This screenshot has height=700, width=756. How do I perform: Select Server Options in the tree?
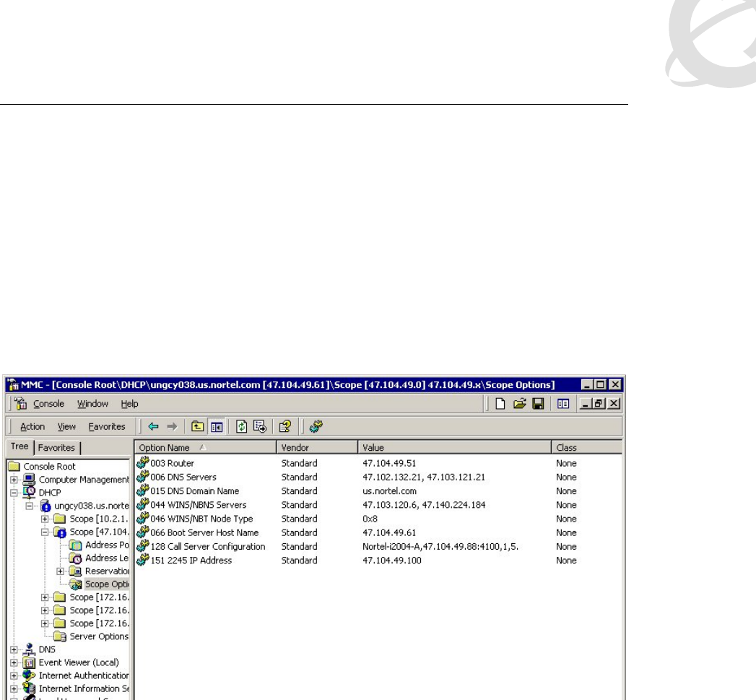(x=99, y=636)
